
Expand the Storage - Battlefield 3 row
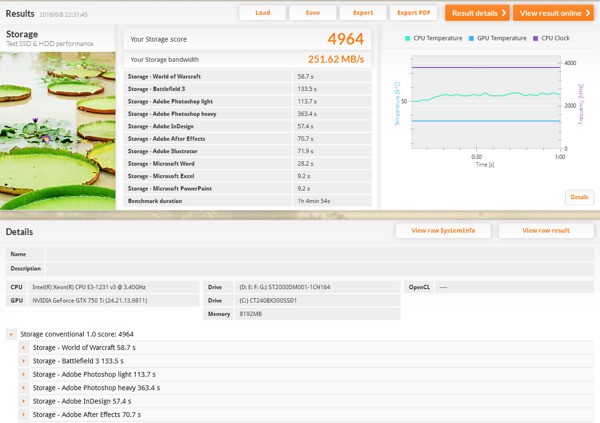coord(24,361)
